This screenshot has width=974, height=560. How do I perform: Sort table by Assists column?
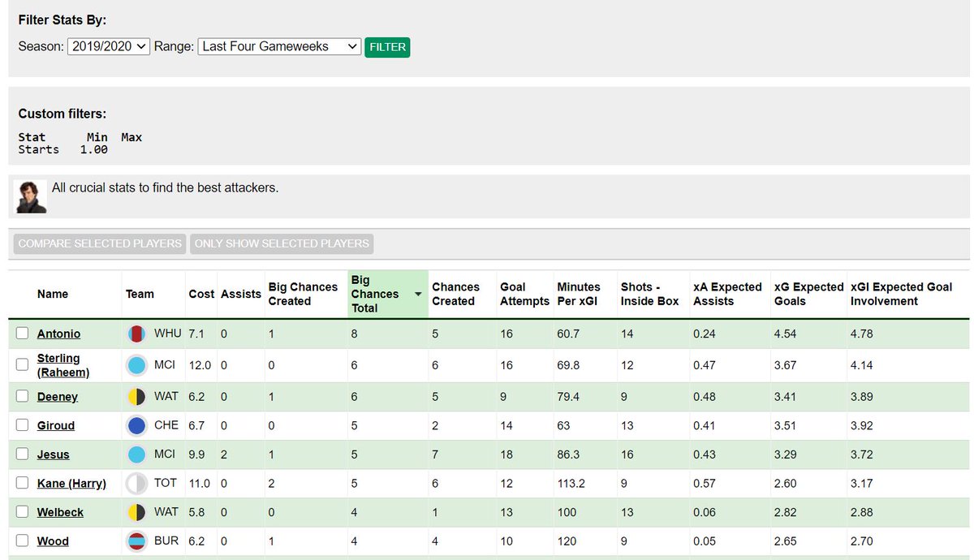(241, 294)
